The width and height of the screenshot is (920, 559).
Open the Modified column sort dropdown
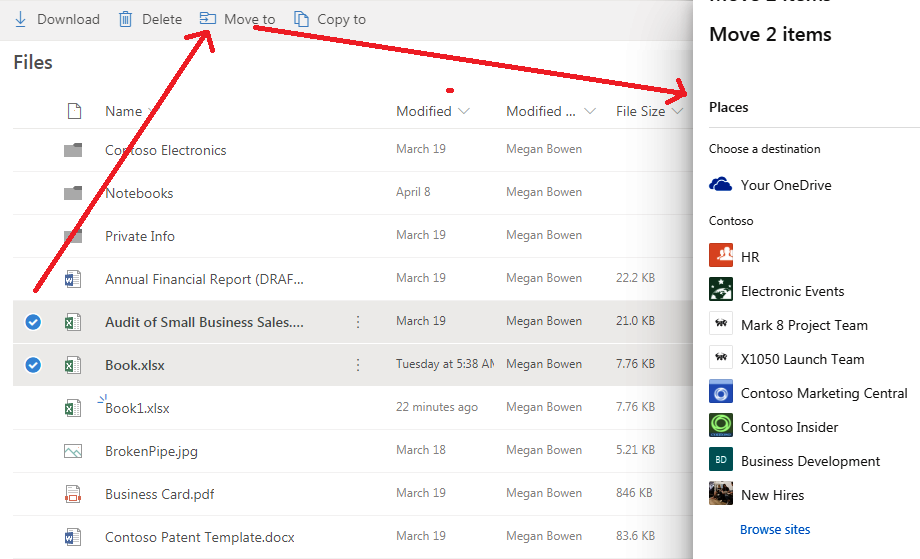click(x=464, y=111)
